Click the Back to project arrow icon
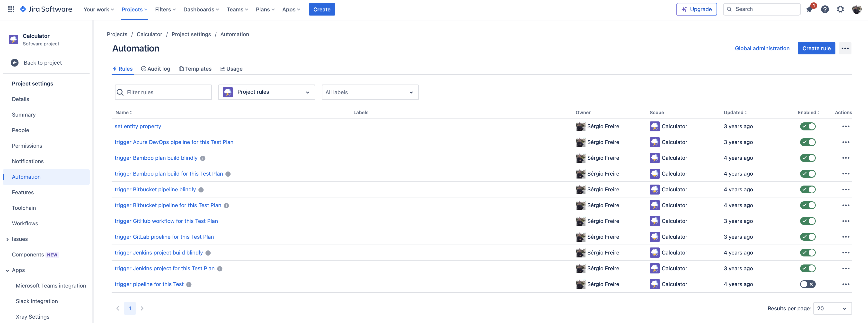This screenshot has height=323, width=868. [x=15, y=63]
